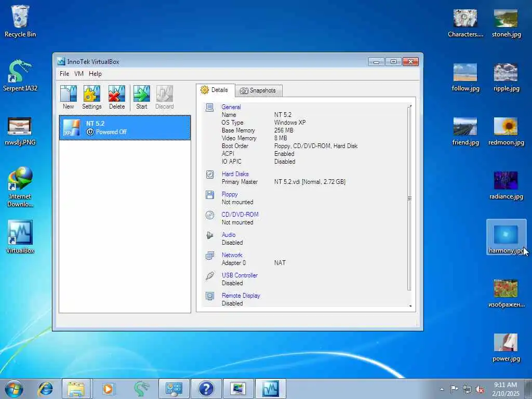Open VM Settings from the toolbar
The height and width of the screenshot is (399, 532).
coord(91,97)
